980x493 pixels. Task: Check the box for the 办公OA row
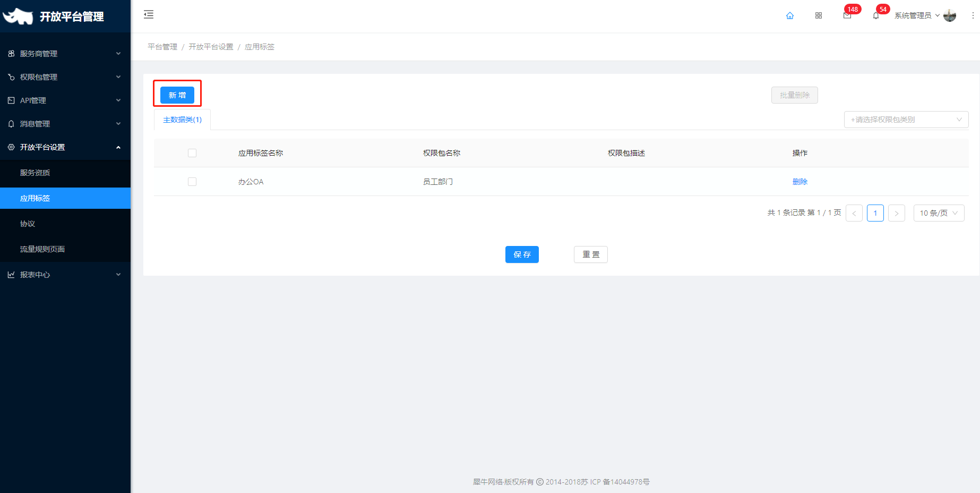coord(192,182)
